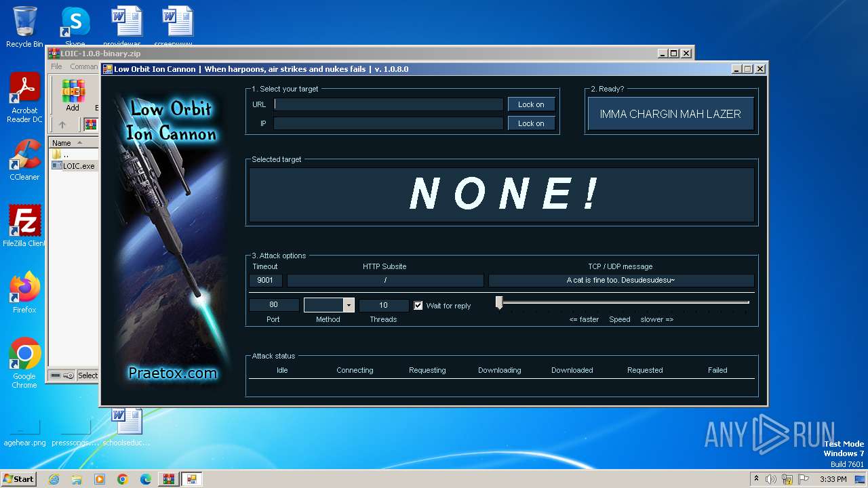Open the File menu in WinRAR
The height and width of the screenshot is (488, 868).
(x=56, y=66)
